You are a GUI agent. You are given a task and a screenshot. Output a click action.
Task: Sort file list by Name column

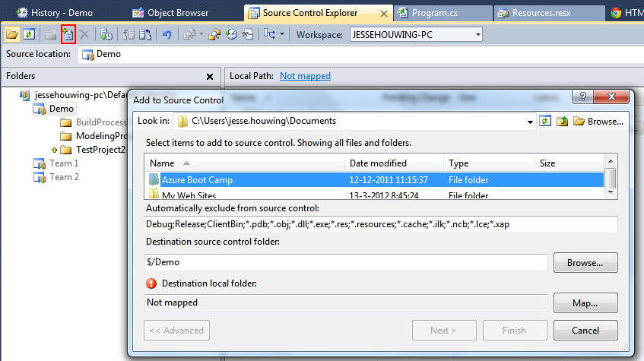click(x=245, y=163)
